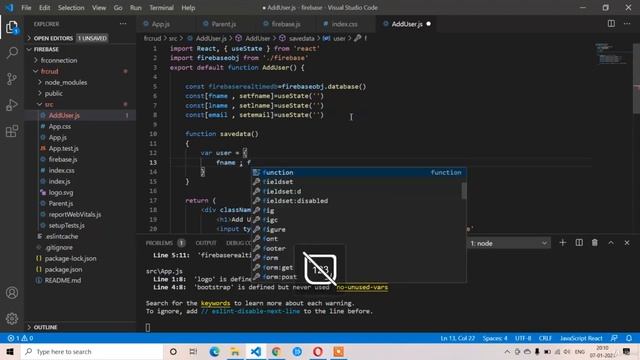
Task: Change encoding via UTF-8 status item
Action: (x=523, y=338)
